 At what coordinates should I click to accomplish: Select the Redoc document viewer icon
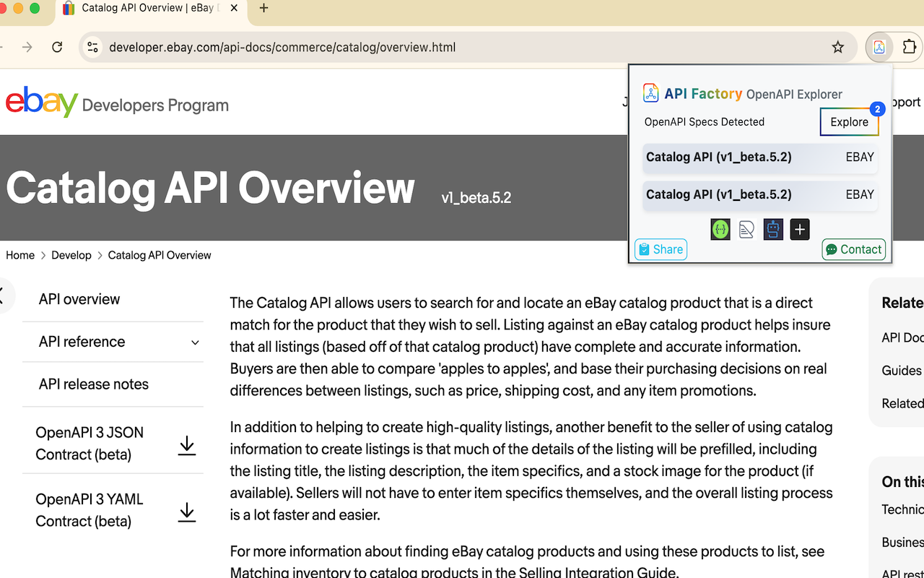(747, 230)
